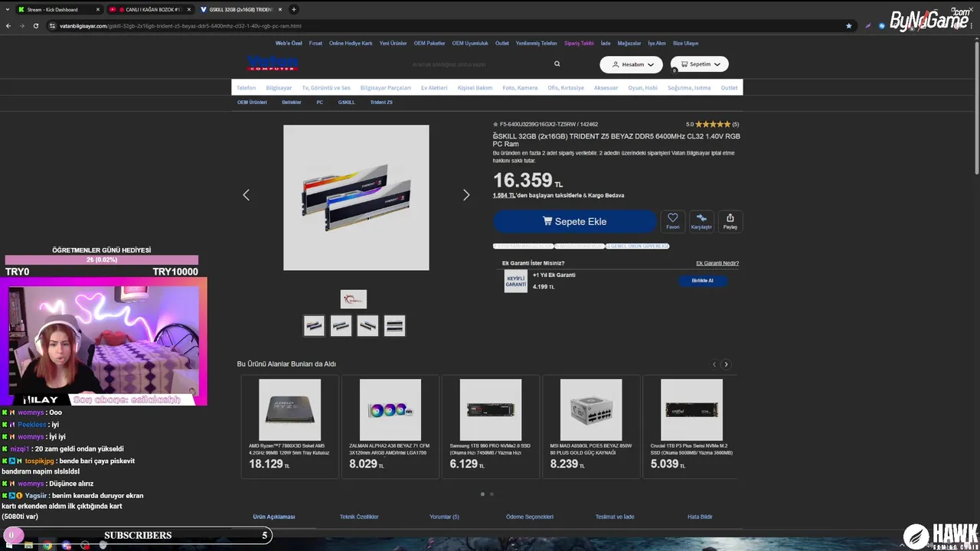Open Crucial 1TB P3 Plus SSD card

690,426
